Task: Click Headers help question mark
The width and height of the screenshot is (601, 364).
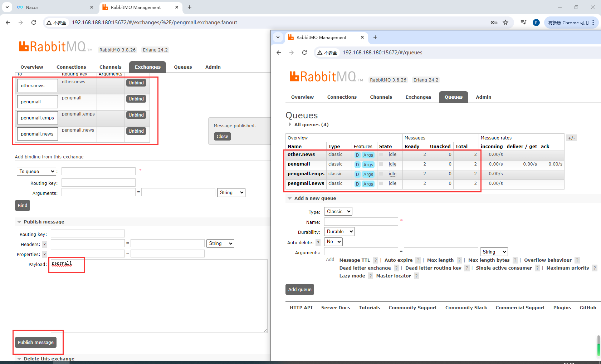Action: [44, 244]
